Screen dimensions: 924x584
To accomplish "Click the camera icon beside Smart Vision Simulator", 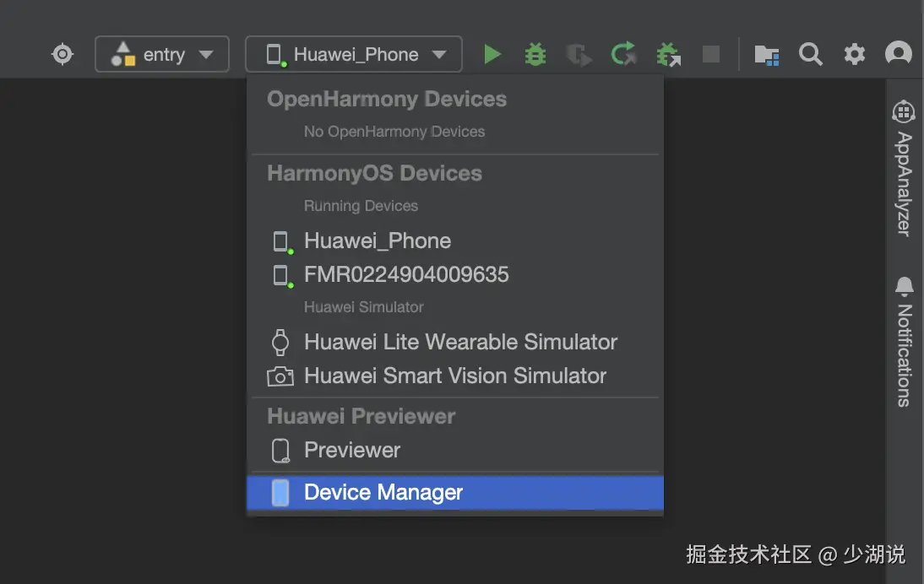I will (x=280, y=376).
